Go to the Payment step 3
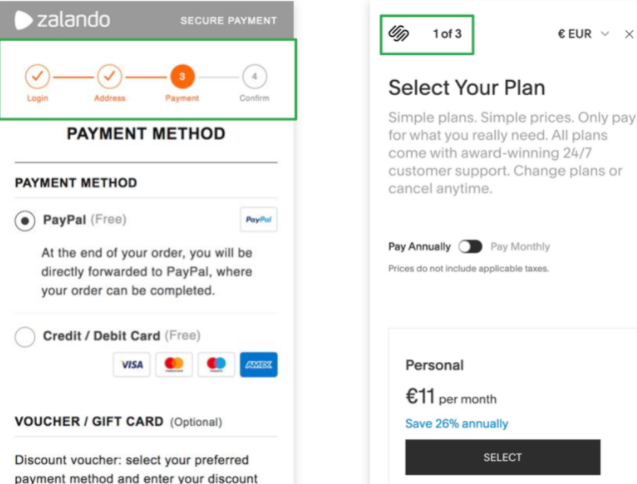637x484 pixels. pos(182,76)
